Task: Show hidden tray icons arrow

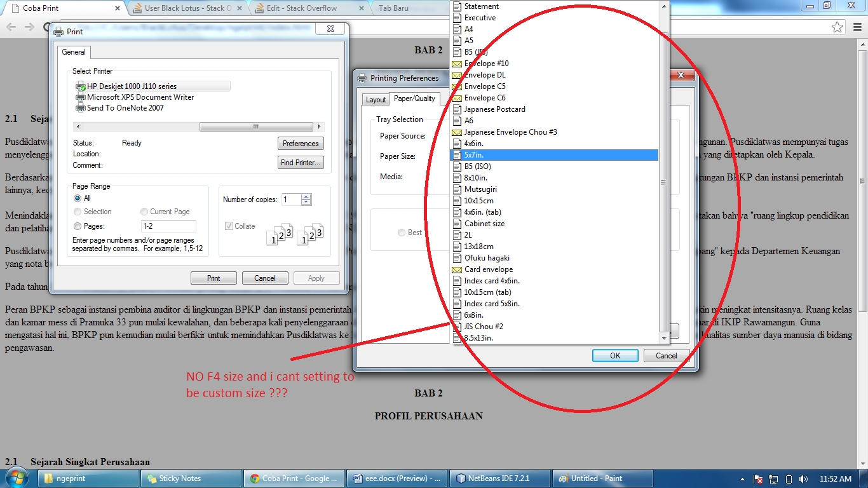Action: pyautogui.click(x=743, y=479)
